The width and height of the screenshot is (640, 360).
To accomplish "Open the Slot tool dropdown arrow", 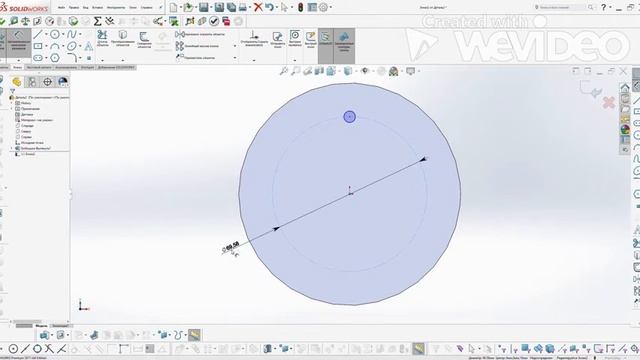I will pos(46,58).
